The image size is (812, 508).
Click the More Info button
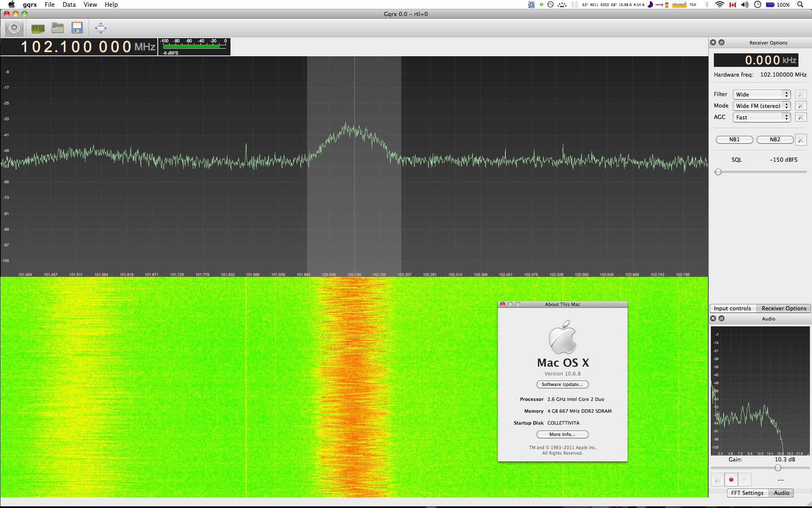click(562, 434)
